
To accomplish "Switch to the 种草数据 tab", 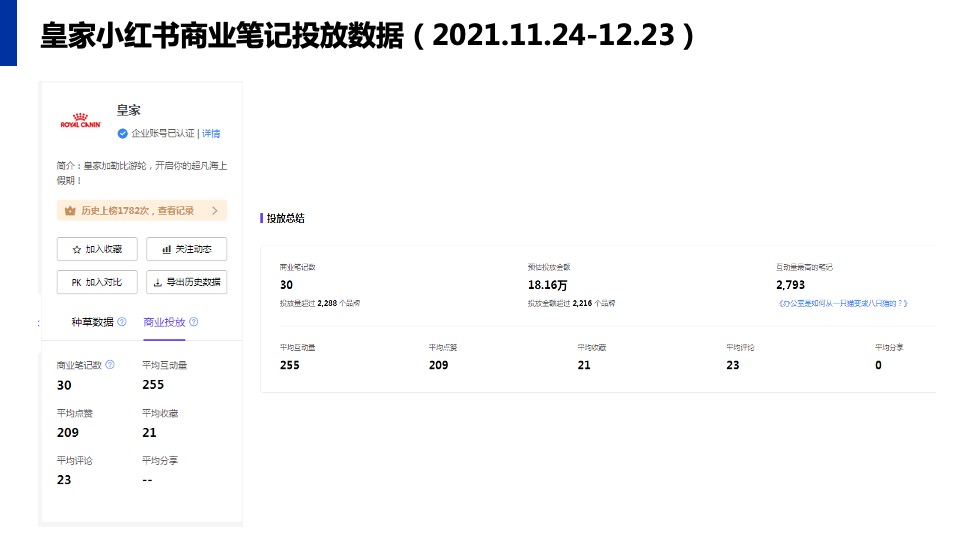I will pos(92,322).
